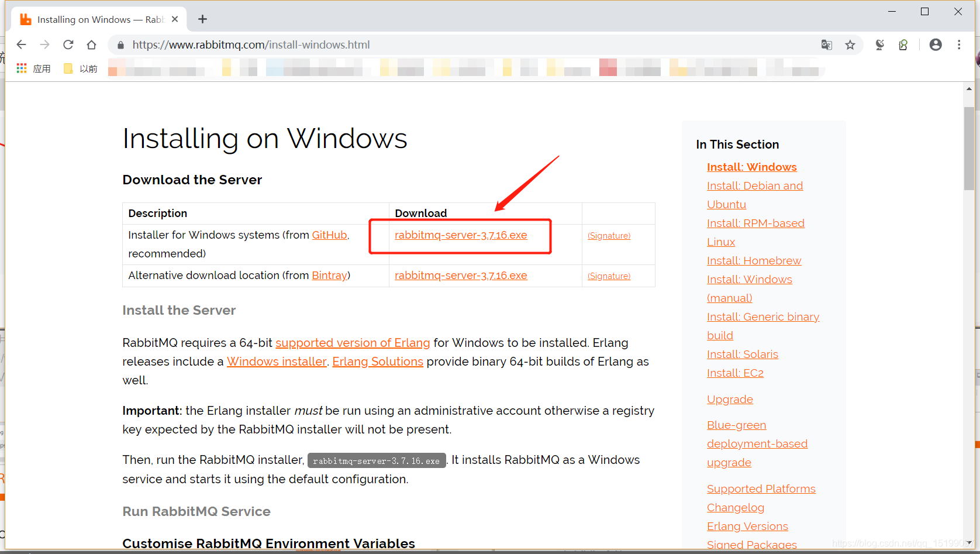Open the Bintray link in the description

click(329, 276)
